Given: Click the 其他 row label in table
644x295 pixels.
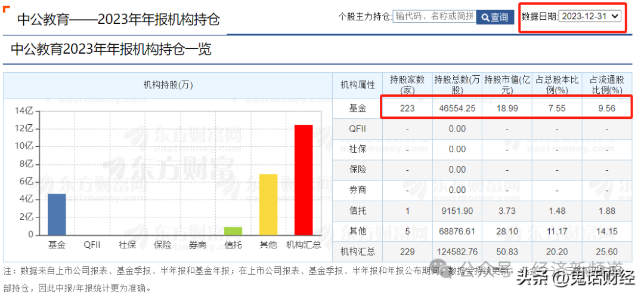Looking at the screenshot, I should point(357,231).
